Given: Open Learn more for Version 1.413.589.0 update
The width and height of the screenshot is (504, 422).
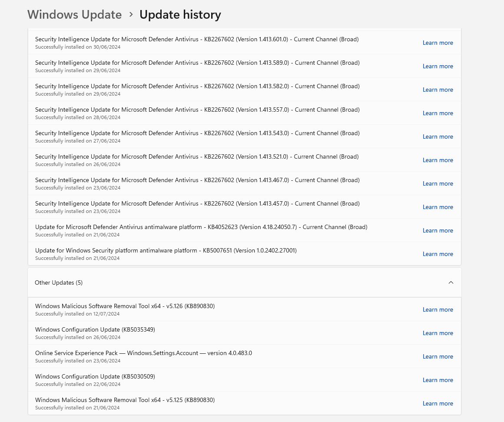Looking at the screenshot, I should coord(438,66).
